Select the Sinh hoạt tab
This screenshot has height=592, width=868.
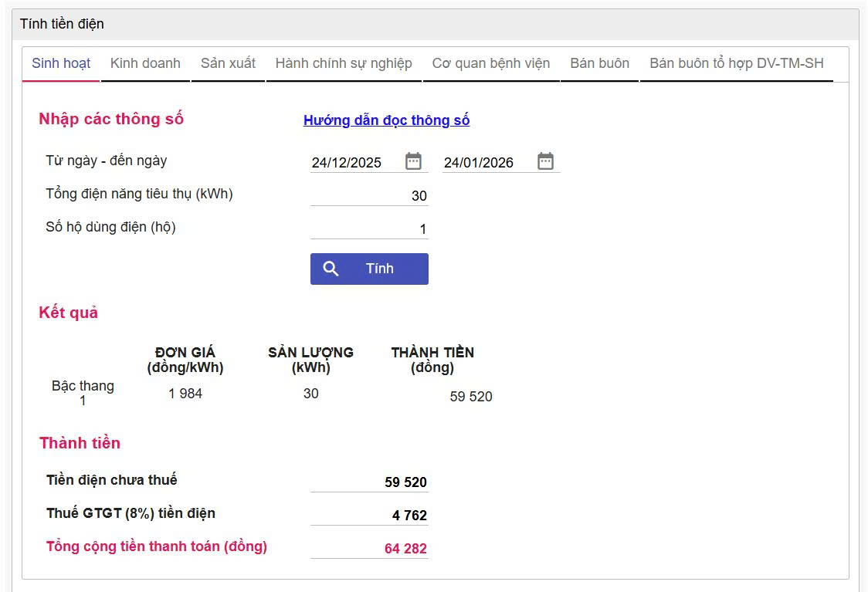(x=61, y=63)
